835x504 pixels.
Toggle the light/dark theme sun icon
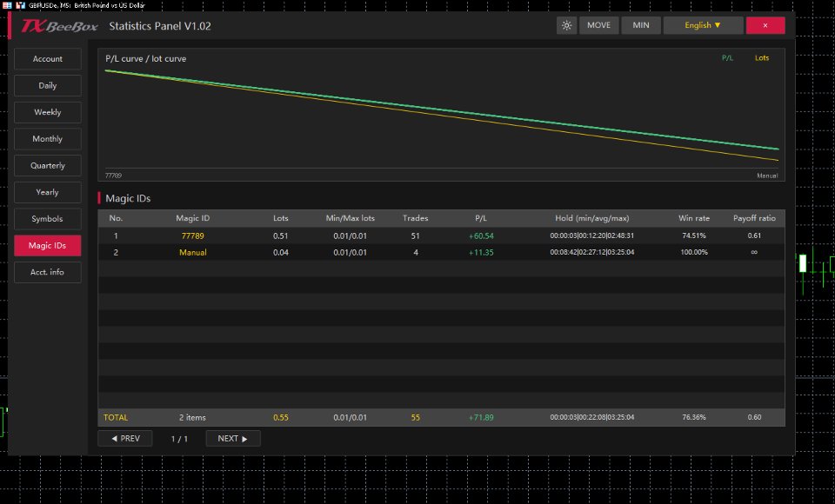[566, 25]
